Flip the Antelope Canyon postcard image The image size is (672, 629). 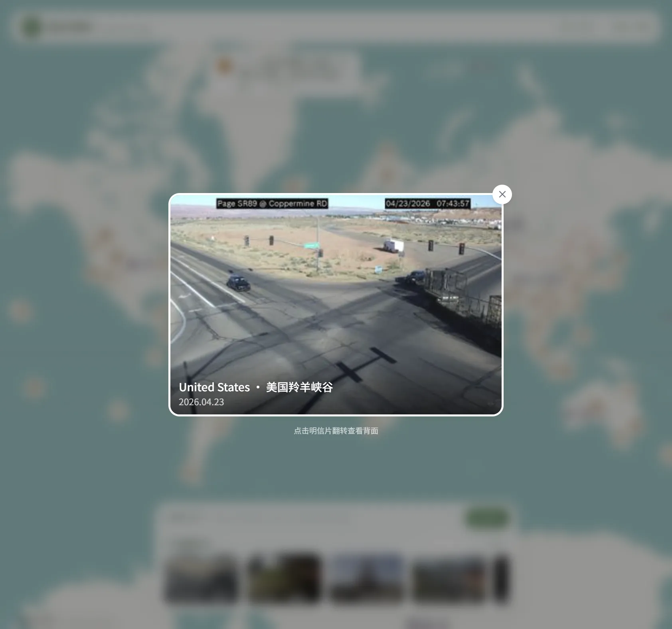coord(336,304)
